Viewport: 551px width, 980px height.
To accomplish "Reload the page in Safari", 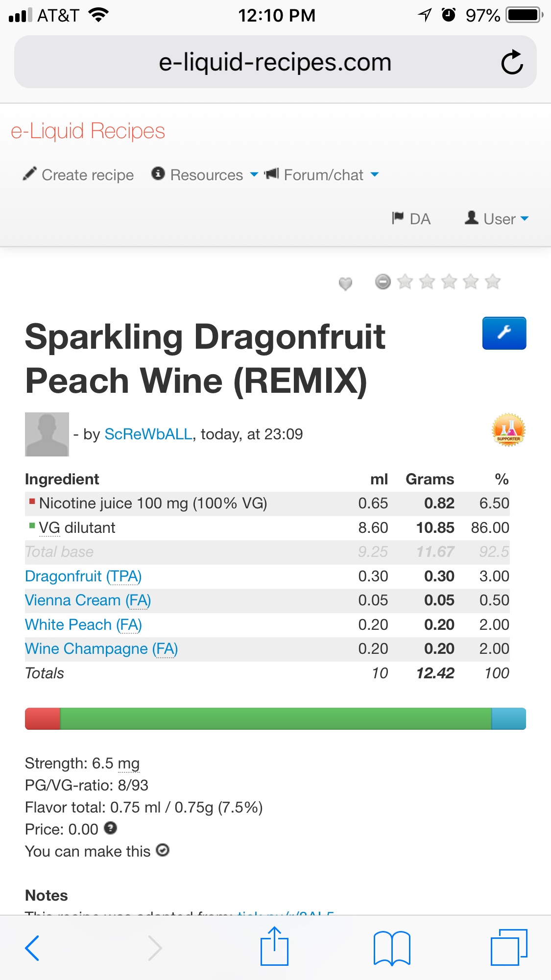I will [512, 62].
